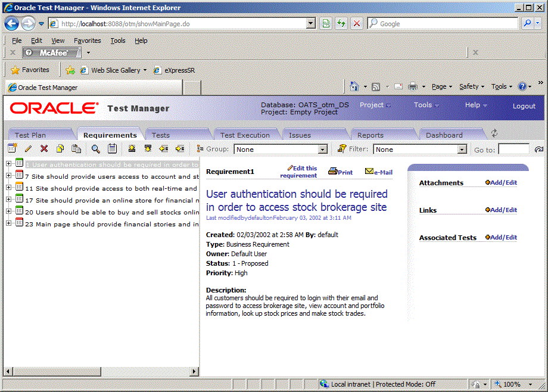Viewport: 548px width, 392px height.
Task: Open the Project menu
Action: (x=375, y=105)
